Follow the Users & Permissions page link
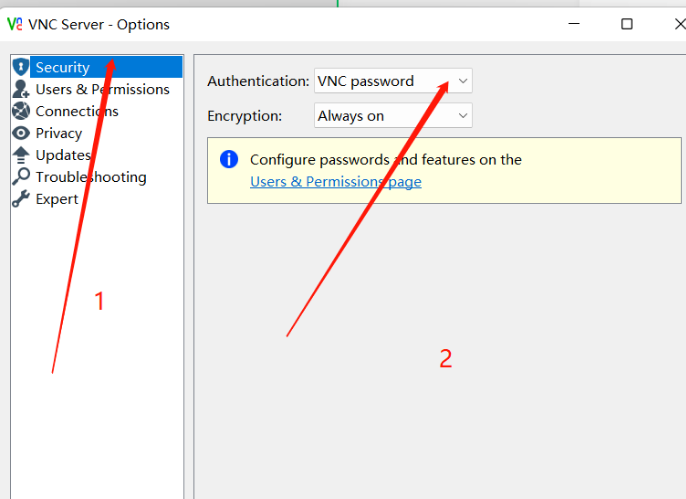This screenshot has width=686, height=499. pyautogui.click(x=336, y=181)
